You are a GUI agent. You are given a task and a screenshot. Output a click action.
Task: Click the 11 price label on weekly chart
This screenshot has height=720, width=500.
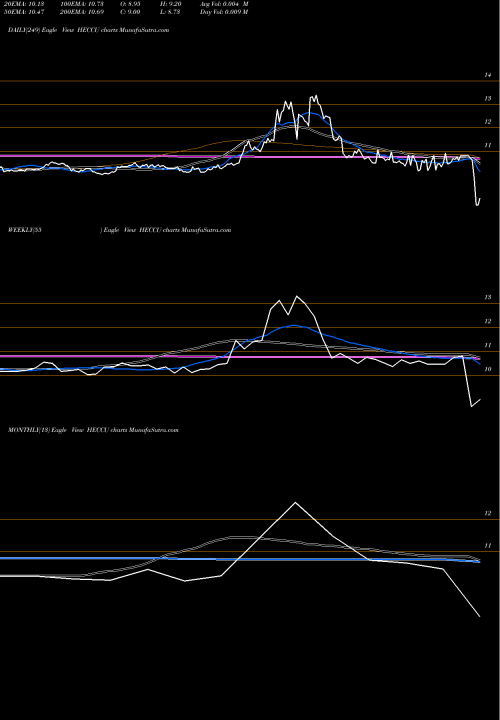(488, 345)
